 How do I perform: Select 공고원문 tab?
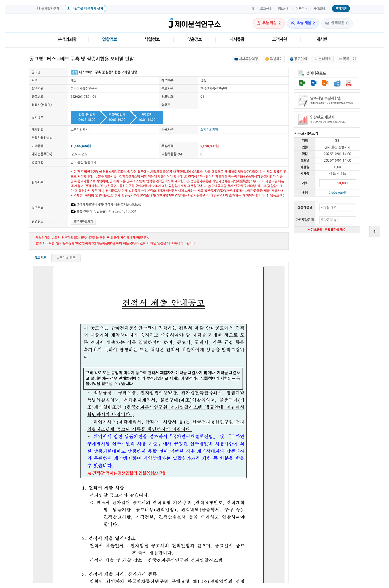tap(40, 258)
